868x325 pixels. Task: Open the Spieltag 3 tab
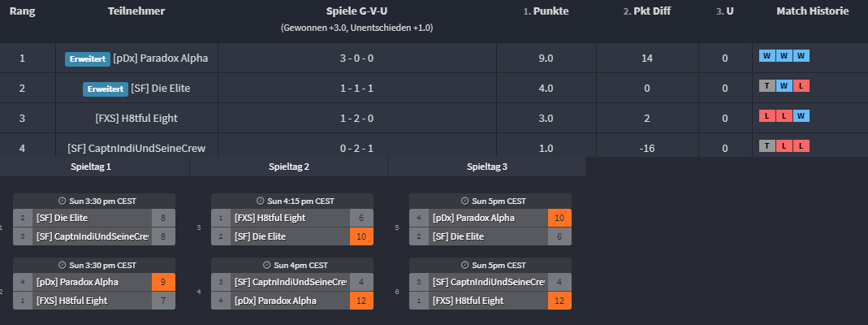point(487,166)
